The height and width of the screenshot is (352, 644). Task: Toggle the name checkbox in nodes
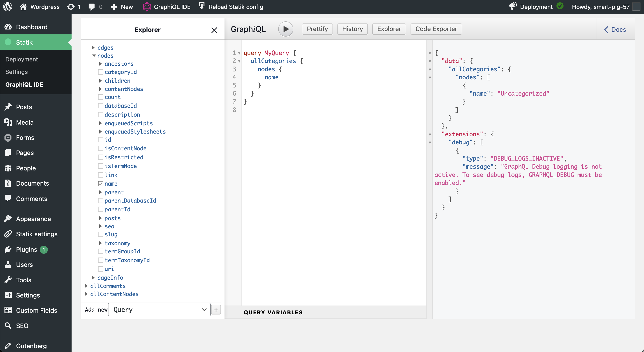[x=100, y=183]
